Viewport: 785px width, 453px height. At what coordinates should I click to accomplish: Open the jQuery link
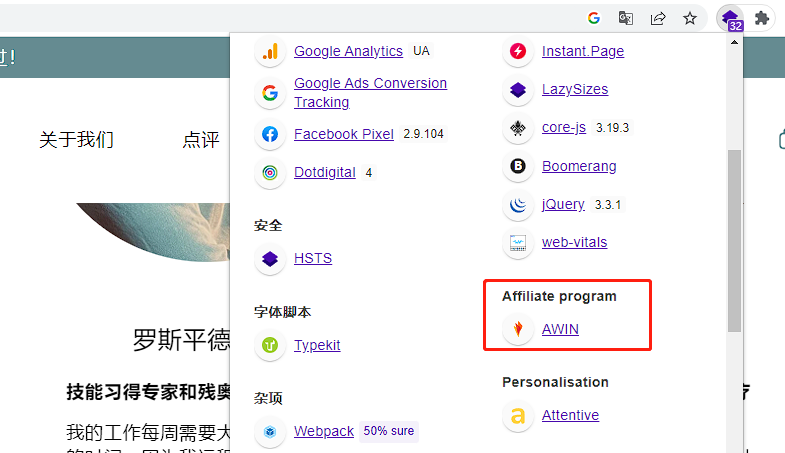pos(563,204)
